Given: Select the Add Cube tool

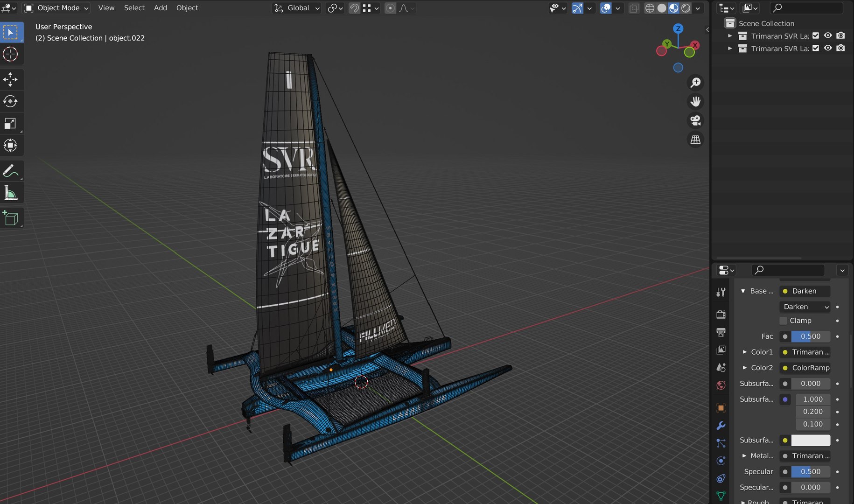Looking at the screenshot, I should pyautogui.click(x=10, y=218).
